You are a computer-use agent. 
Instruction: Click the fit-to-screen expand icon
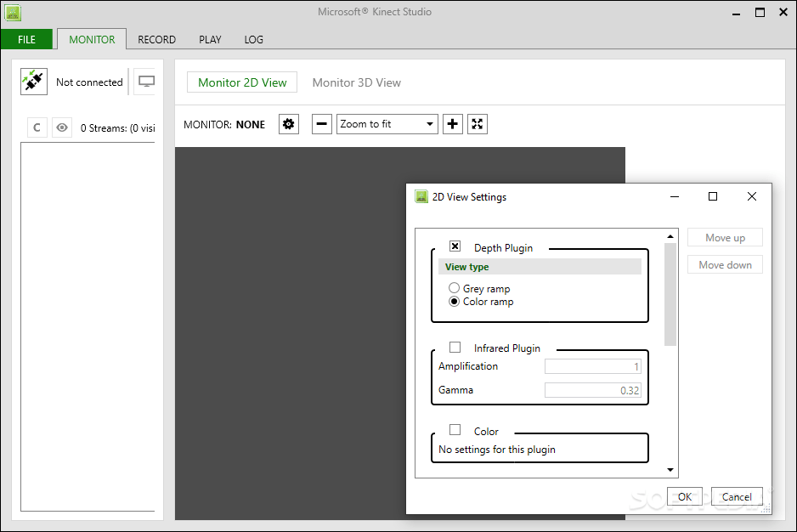tap(478, 124)
